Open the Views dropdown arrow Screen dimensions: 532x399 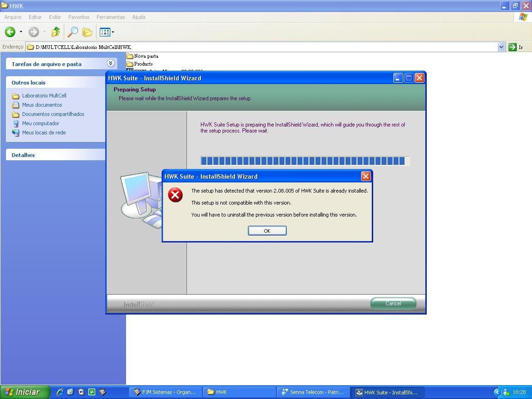113,32
